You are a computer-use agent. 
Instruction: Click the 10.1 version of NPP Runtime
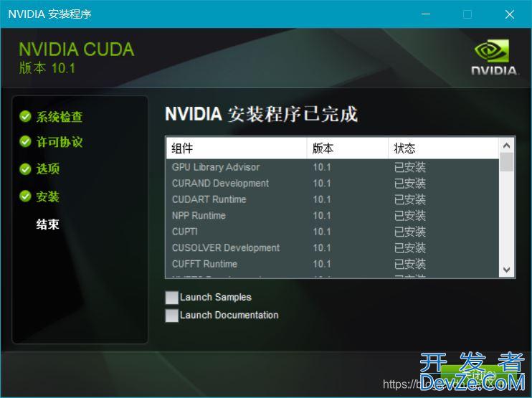point(322,216)
